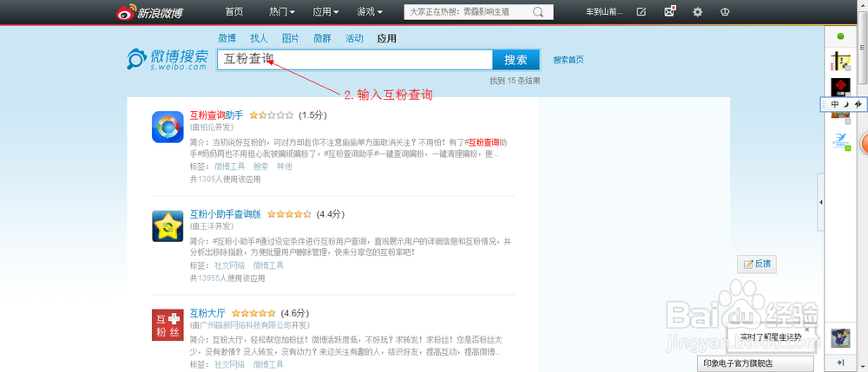Switch to the 活动 search tab

pyautogui.click(x=354, y=38)
